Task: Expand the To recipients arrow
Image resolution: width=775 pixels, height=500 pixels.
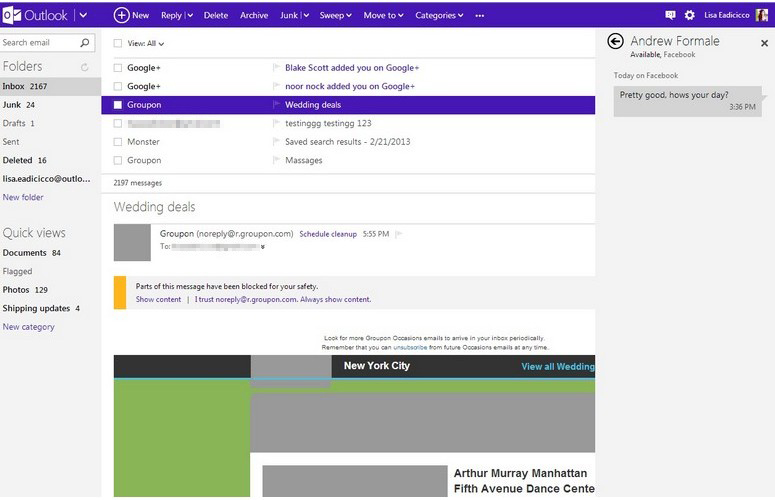Action: [263, 247]
